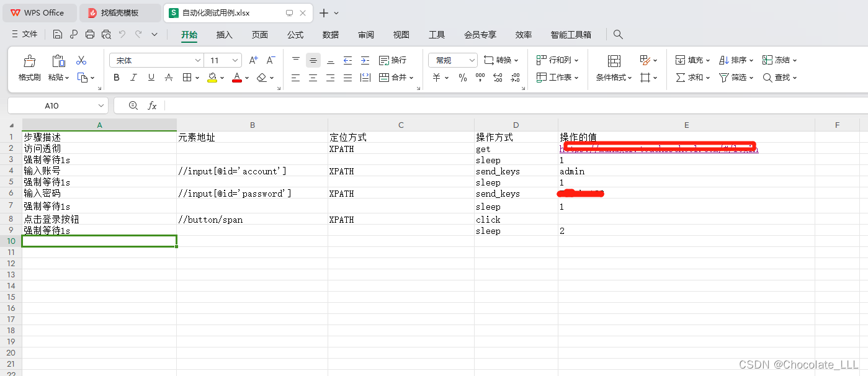This screenshot has height=376, width=868.
Task: Toggle Top vertical alignment
Action: click(x=296, y=60)
